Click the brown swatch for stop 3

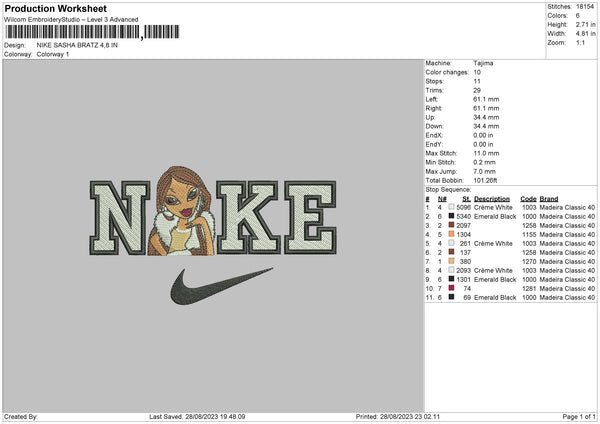click(x=452, y=225)
